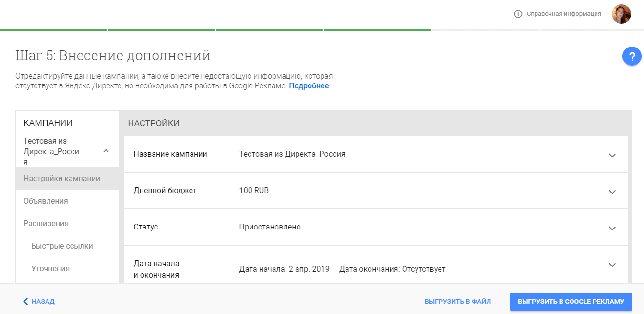Select Настройки кампании in the sidebar
The image size is (644, 314).
[x=62, y=179]
